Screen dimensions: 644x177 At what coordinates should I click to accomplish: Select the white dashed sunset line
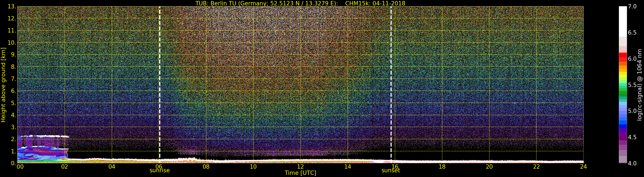pos(391,85)
